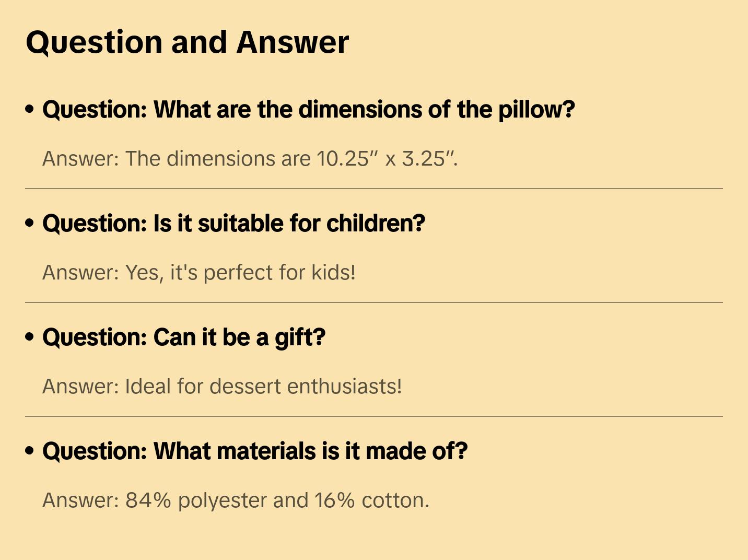Select the "Ideal for dessert enthusiasts!" answer

[222, 387]
